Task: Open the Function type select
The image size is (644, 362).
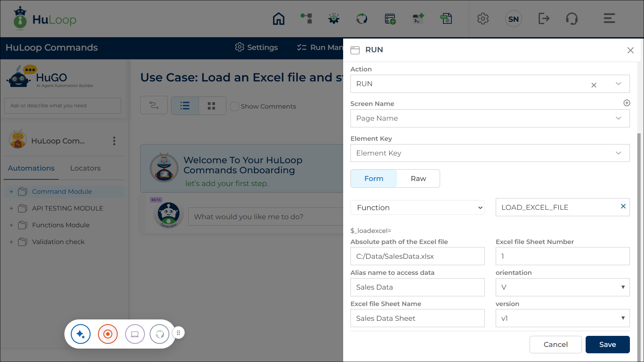Action: coord(418,207)
